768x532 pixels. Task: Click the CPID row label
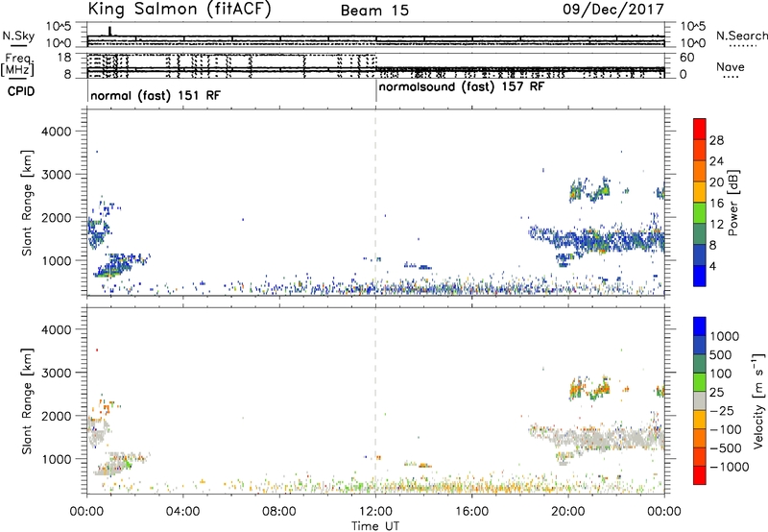21,91
